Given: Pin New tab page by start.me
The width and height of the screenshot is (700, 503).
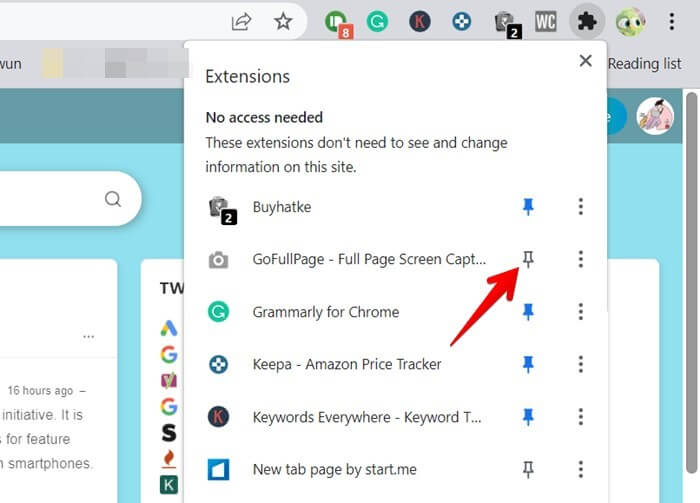Looking at the screenshot, I should coord(528,469).
